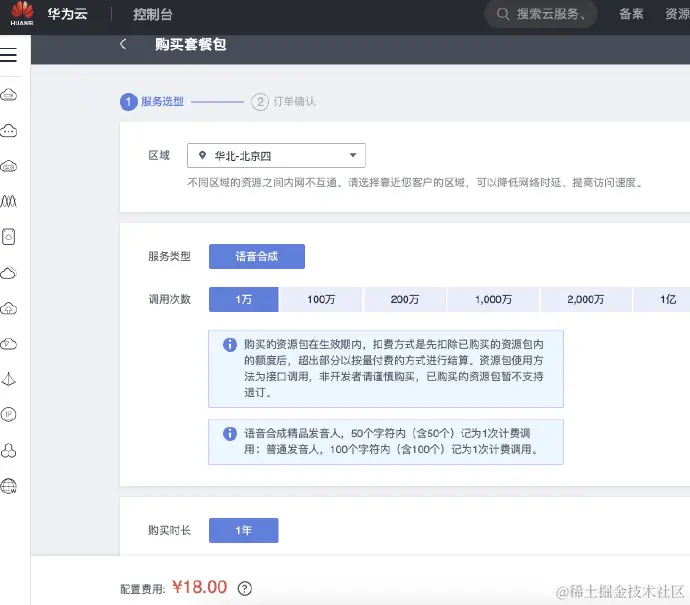690x605 pixels.
Task: Click the cloud upload sidebar icon
Action: (x=9, y=308)
